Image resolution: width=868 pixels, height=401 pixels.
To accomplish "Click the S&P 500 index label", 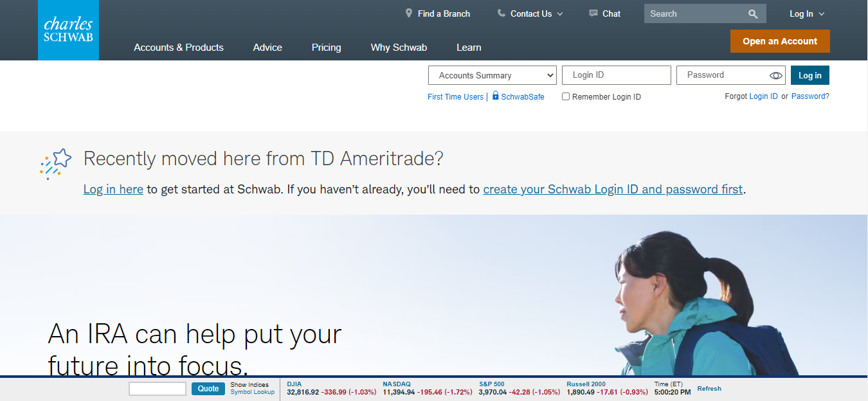I will [x=492, y=384].
